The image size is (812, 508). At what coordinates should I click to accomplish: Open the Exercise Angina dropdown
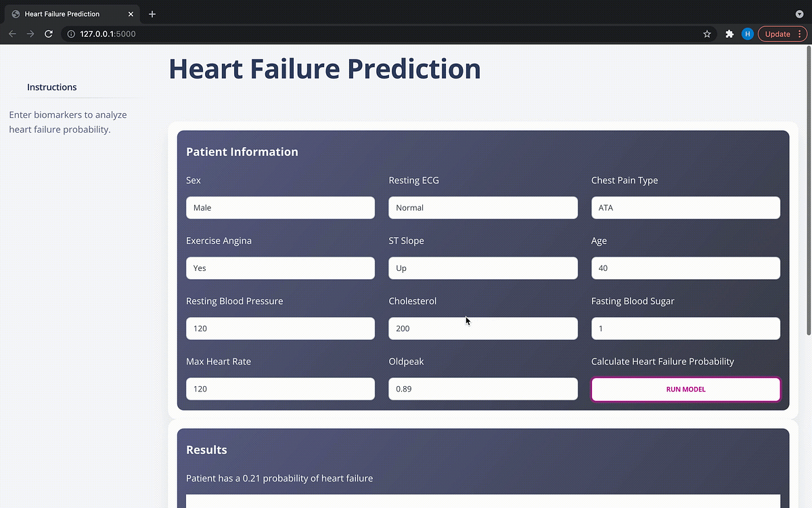[x=280, y=268]
